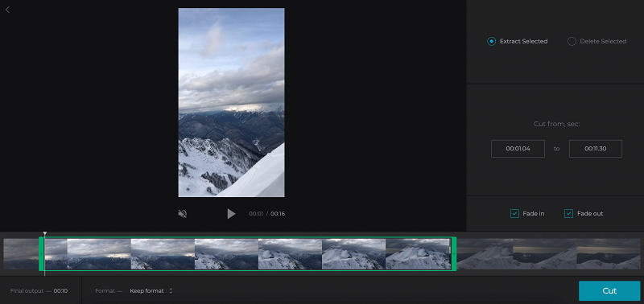Click the cut end time field 00:11.30
644x304 pixels.
coord(596,149)
